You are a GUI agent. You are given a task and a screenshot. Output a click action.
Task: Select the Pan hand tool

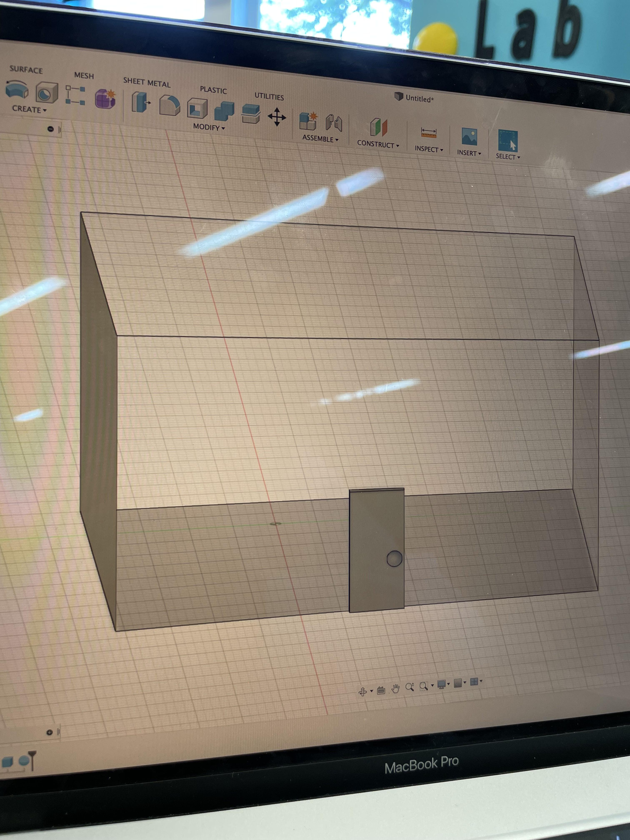point(395,689)
